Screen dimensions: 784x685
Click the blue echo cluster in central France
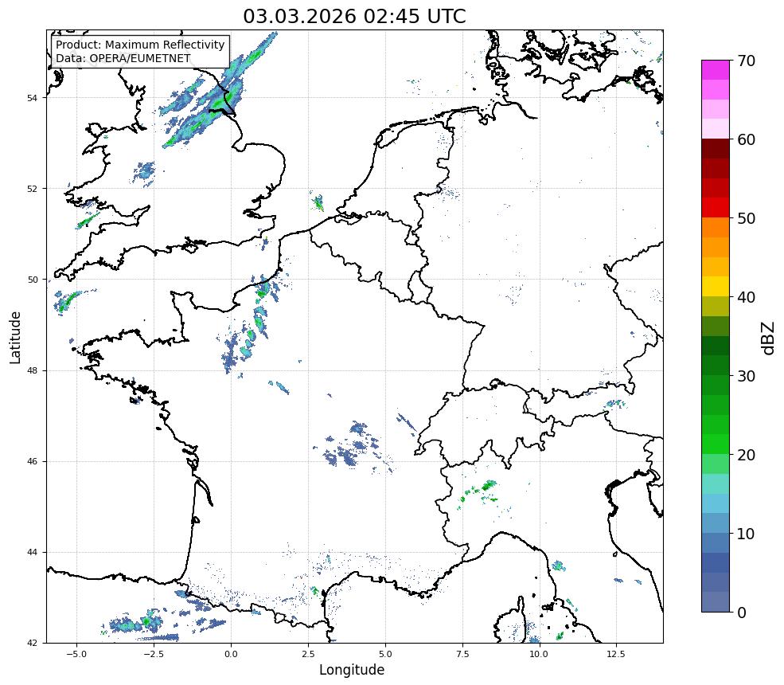coord(353,447)
